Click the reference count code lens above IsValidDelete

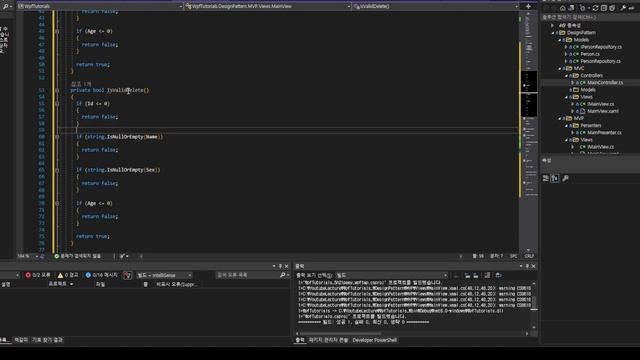pos(81,84)
